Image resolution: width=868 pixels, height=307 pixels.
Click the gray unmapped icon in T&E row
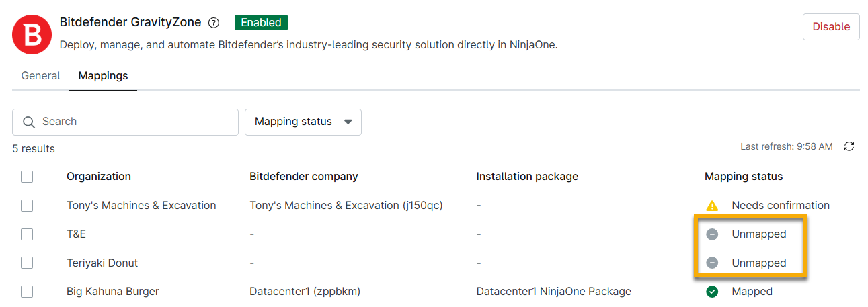tap(712, 234)
